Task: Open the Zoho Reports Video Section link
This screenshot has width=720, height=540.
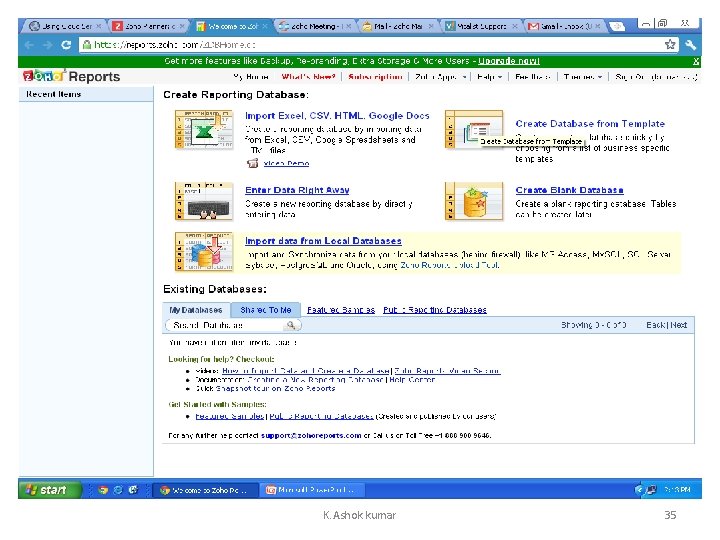Action: point(447,371)
